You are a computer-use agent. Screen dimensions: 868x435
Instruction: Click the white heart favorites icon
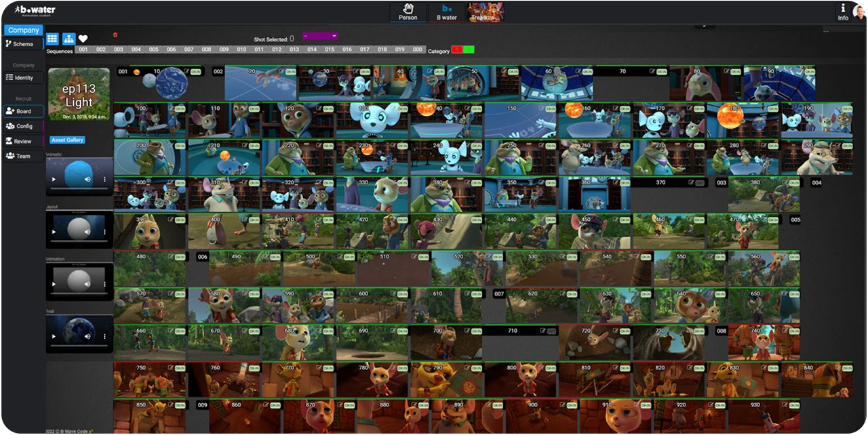pos(83,39)
